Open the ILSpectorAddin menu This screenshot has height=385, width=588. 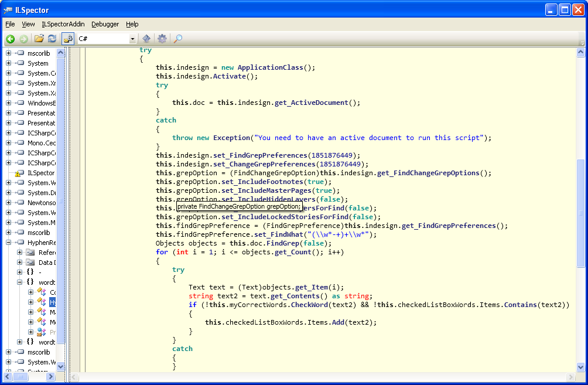tap(63, 24)
